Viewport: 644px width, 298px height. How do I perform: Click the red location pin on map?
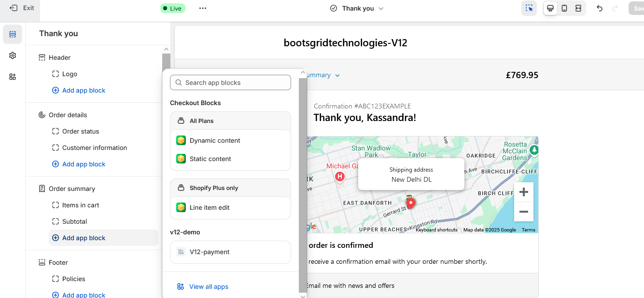(411, 204)
